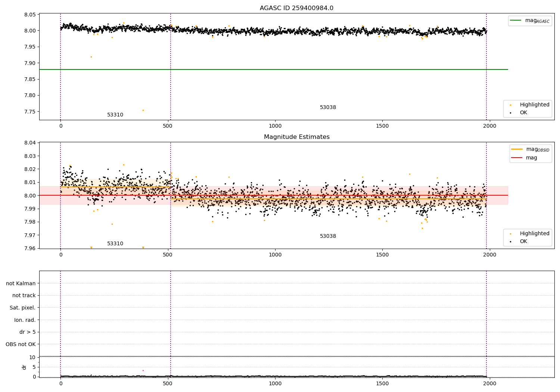The image size is (560, 392).
Task: Select the 'Ion. rad.' flag row label
Action: [25, 320]
